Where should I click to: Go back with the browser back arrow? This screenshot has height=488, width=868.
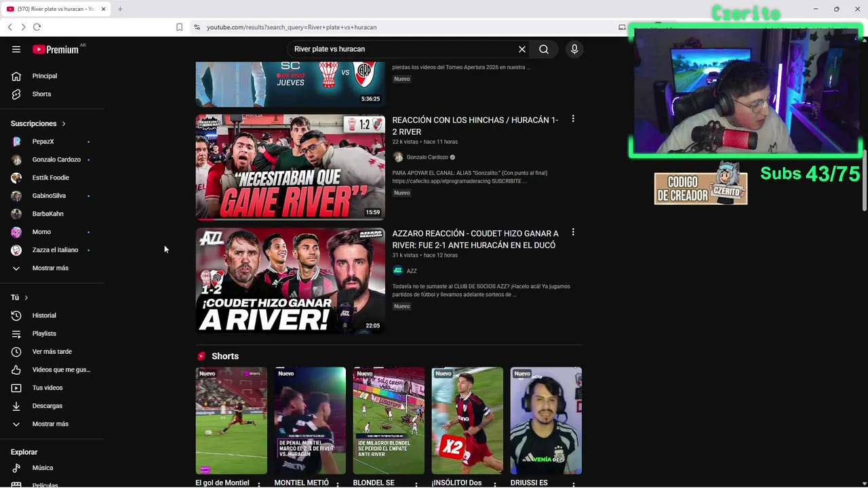(x=9, y=27)
